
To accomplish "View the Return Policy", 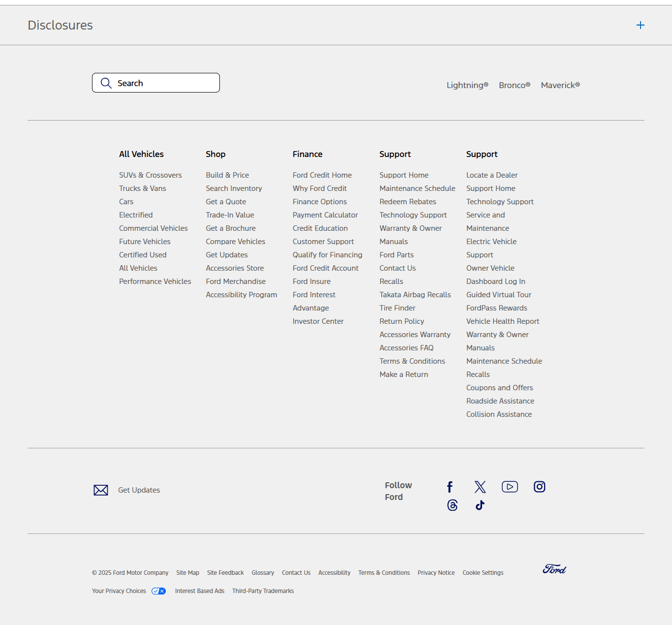I will pyautogui.click(x=402, y=321).
